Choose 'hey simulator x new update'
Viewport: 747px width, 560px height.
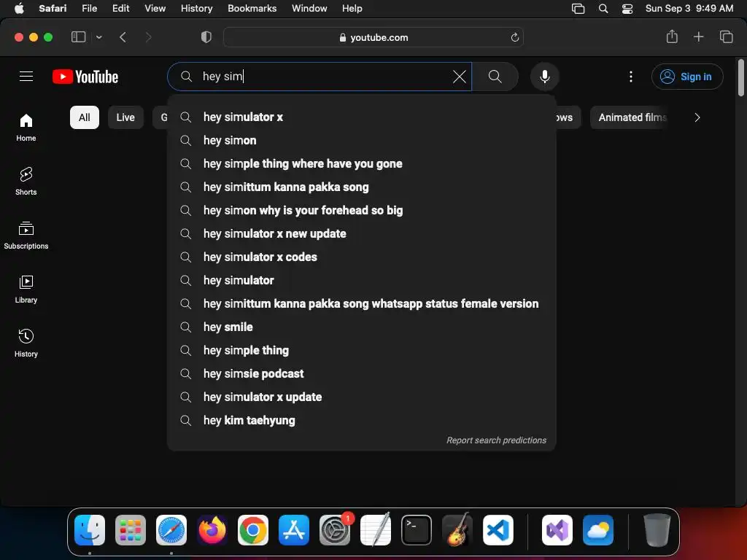(x=361, y=234)
